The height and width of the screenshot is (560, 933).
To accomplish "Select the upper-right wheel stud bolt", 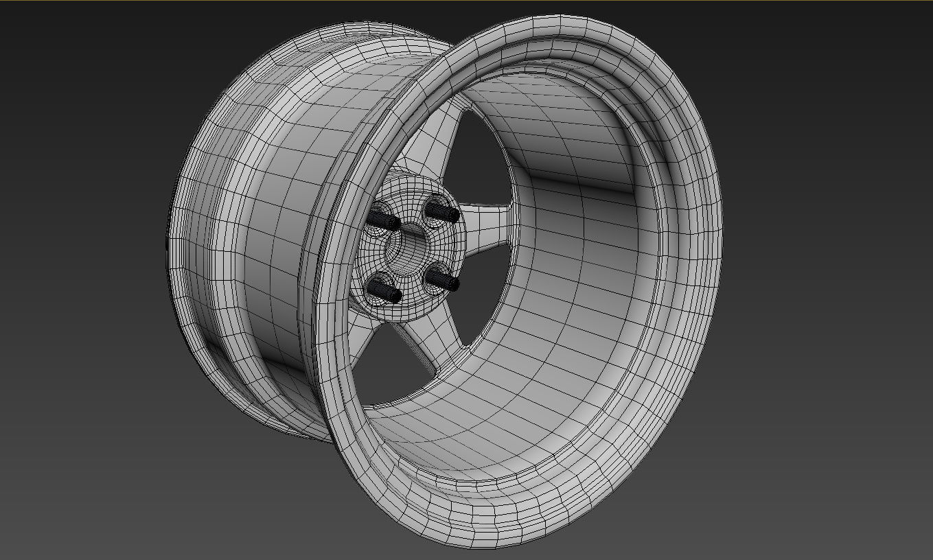I will 442,211.
